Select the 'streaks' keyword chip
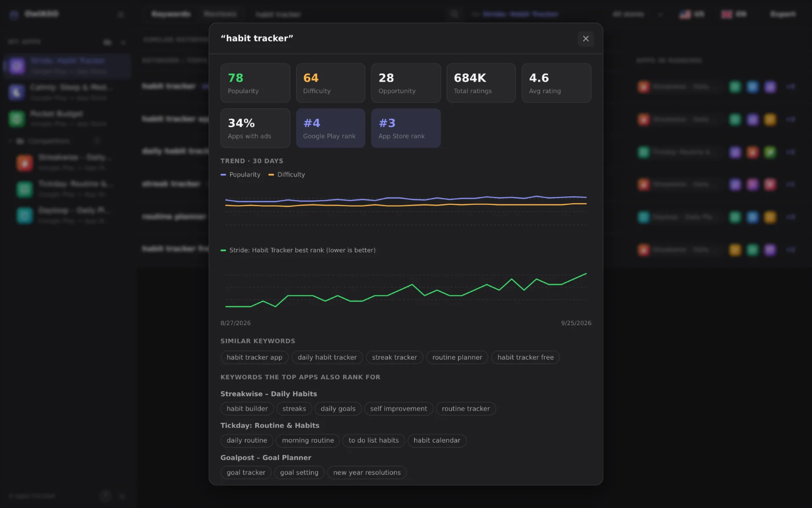812x508 pixels. tap(294, 409)
